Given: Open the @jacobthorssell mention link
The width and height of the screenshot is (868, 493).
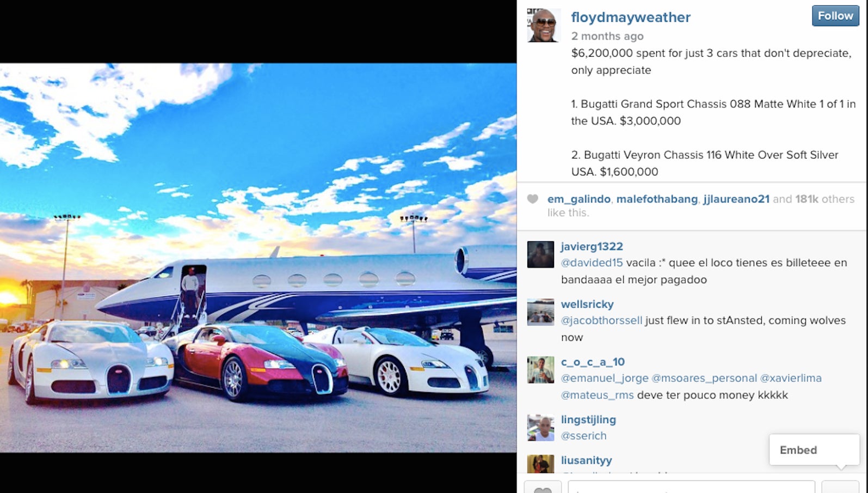Looking at the screenshot, I should coord(601,320).
